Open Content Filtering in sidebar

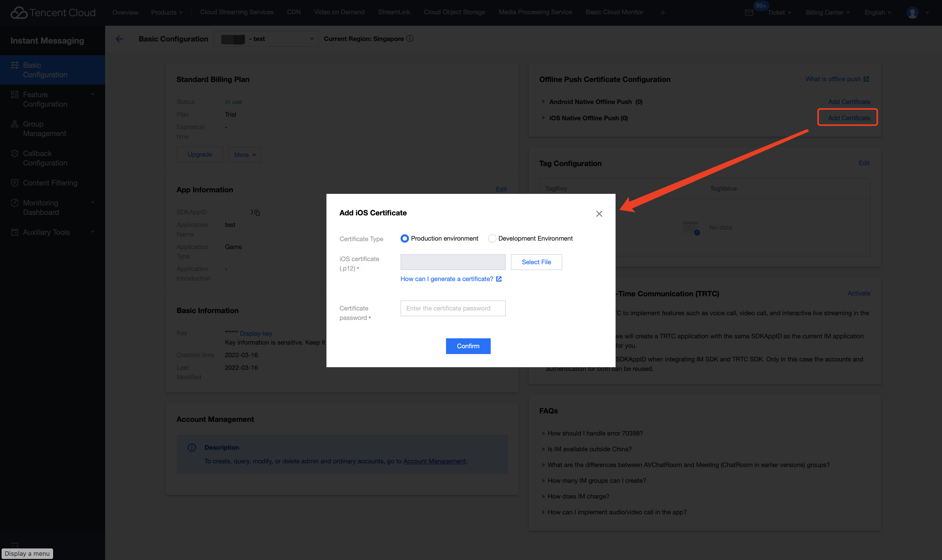pos(50,183)
